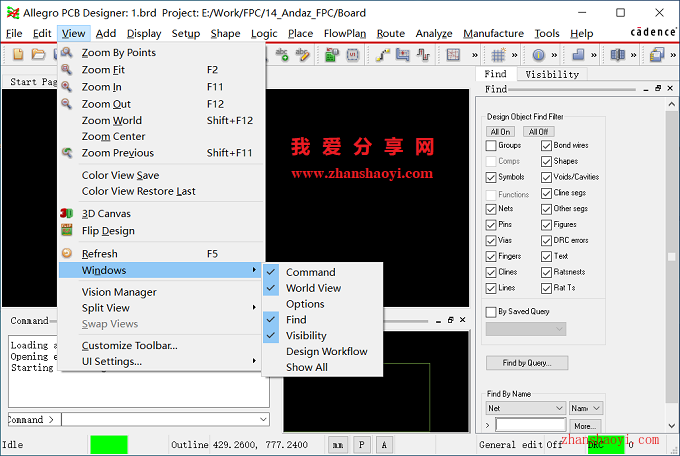The width and height of the screenshot is (680, 456).
Task: Click the Zoom In magnifier icon
Action: click(x=66, y=86)
